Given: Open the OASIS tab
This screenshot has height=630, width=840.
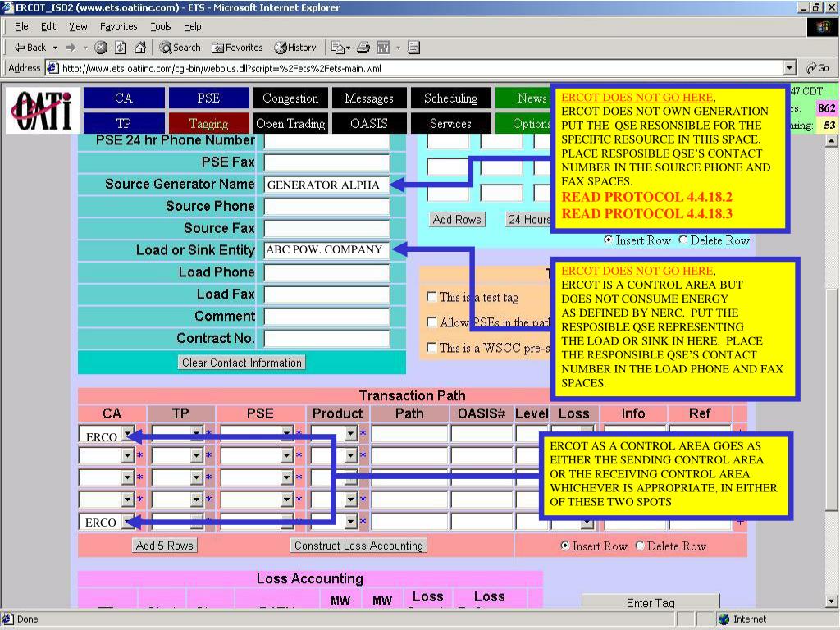Looking at the screenshot, I should [x=369, y=123].
